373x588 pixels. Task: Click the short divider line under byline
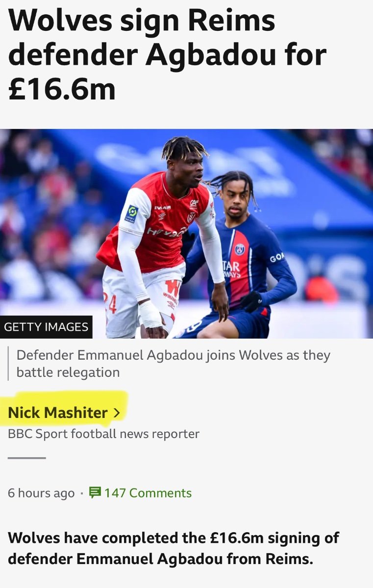(26, 458)
